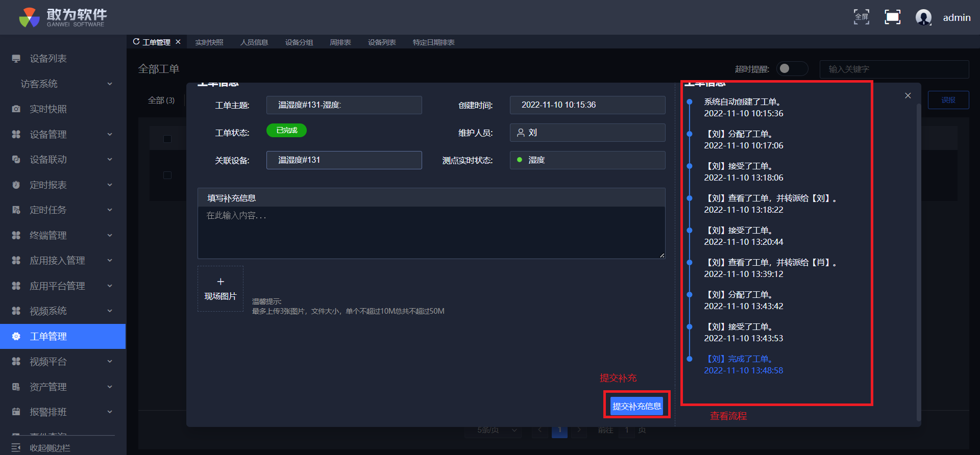Viewport: 980px width, 455px height.
Task: Click the refresh icon on 工单管理 tab
Action: [x=136, y=42]
